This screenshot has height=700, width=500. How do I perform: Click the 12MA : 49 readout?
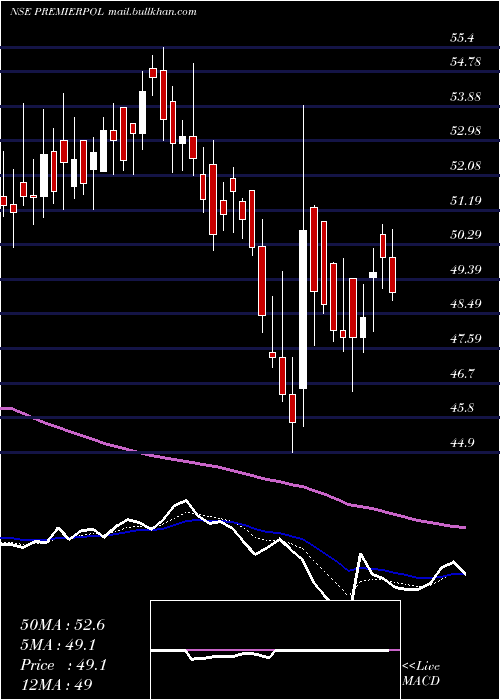coord(57,685)
